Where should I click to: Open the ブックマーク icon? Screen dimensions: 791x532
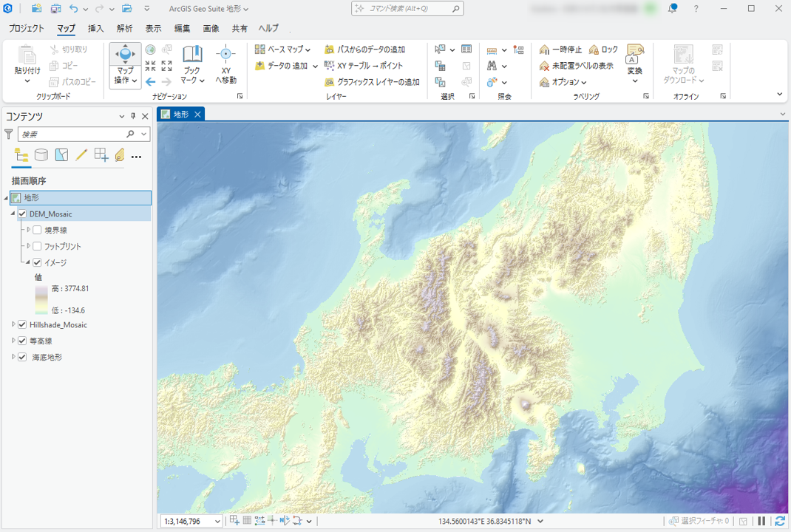click(192, 55)
